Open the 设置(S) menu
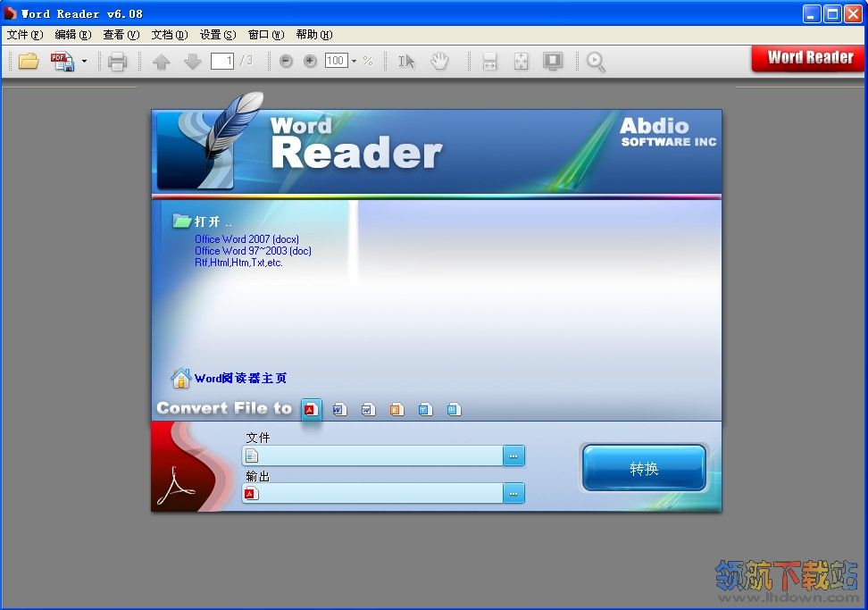This screenshot has height=610, width=868. point(218,35)
